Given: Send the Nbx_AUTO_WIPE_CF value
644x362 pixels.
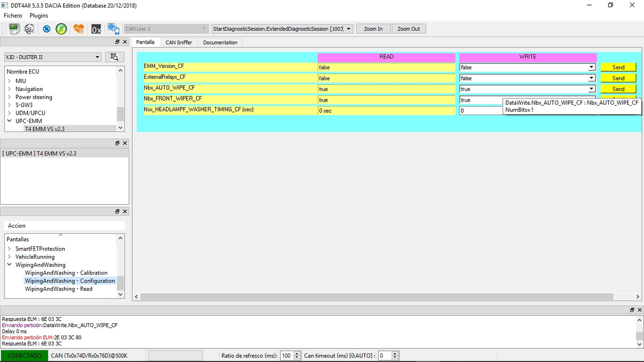Looking at the screenshot, I should (x=618, y=89).
